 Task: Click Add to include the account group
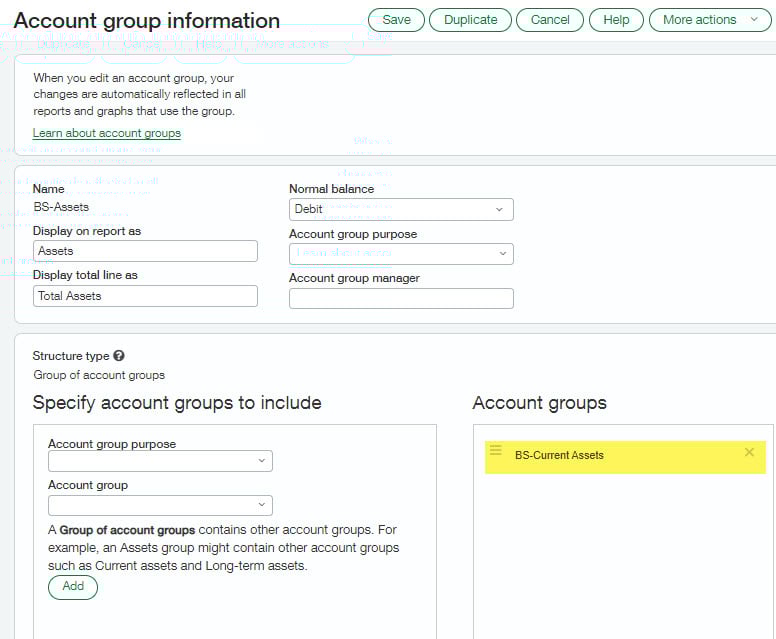click(x=73, y=587)
